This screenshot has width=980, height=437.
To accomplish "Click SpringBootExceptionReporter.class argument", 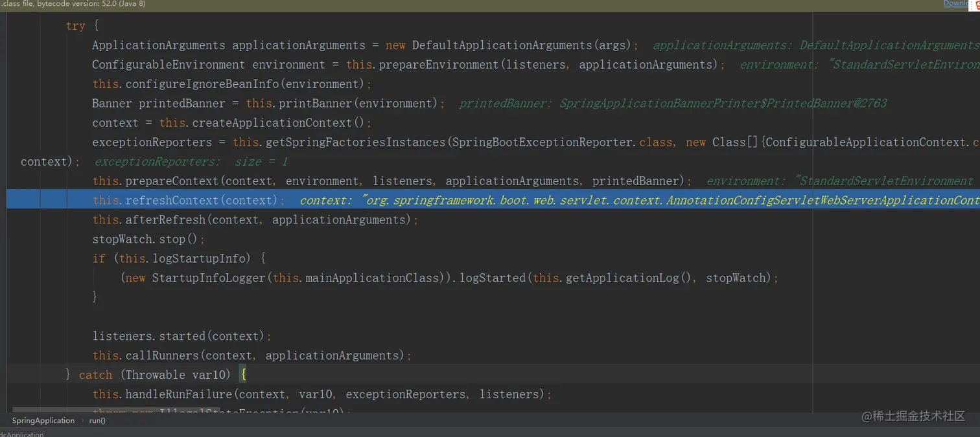I will point(562,142).
